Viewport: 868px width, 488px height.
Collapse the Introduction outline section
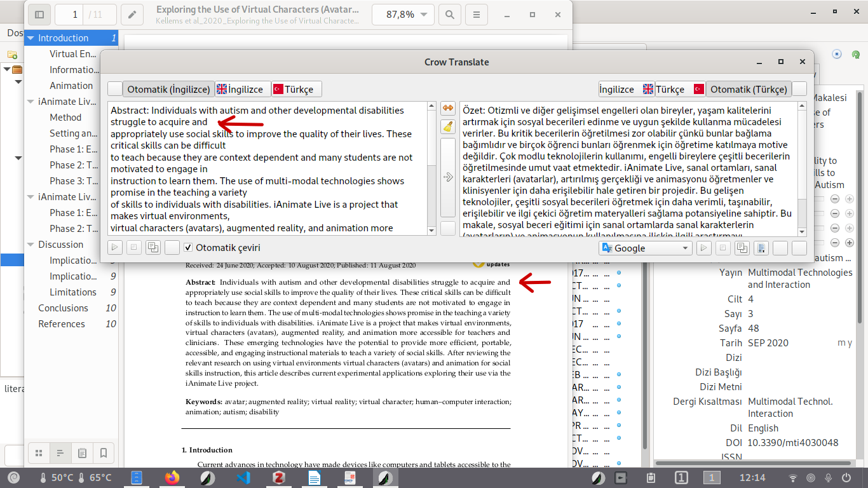[x=31, y=38]
